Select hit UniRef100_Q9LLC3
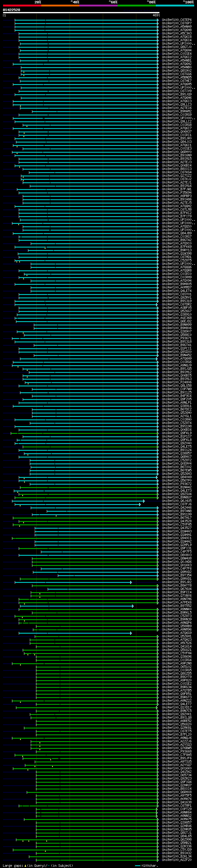 (177, 104)
